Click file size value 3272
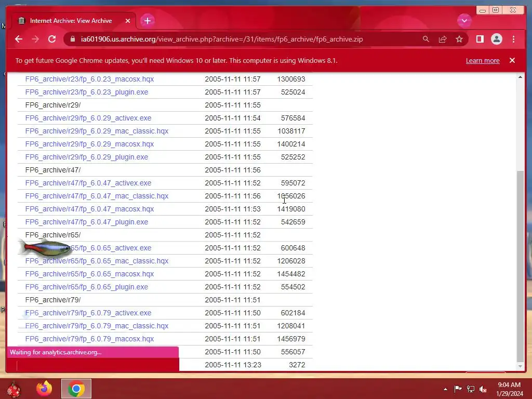532x399 pixels. [x=297, y=365]
